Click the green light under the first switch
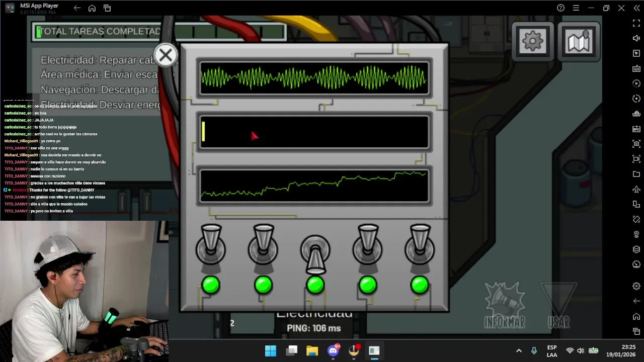 (211, 285)
